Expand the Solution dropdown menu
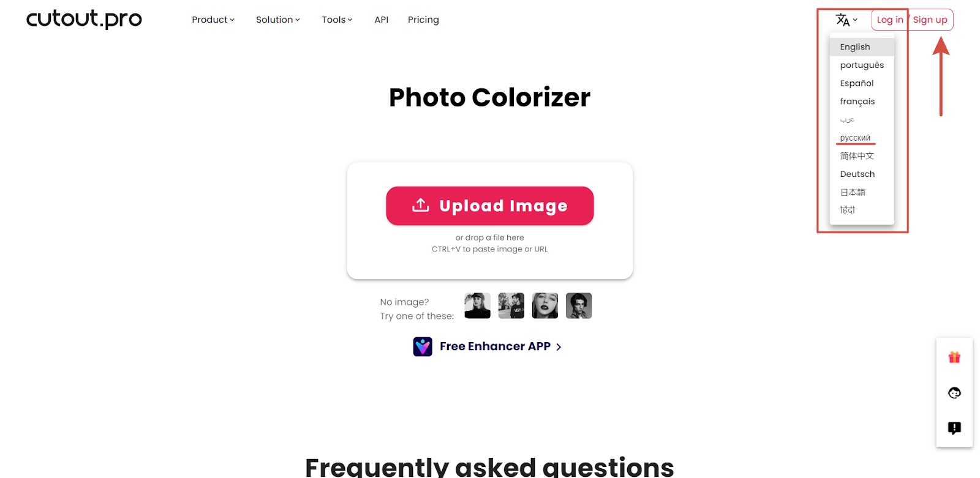Viewport: 980px width, 478px height. click(277, 20)
